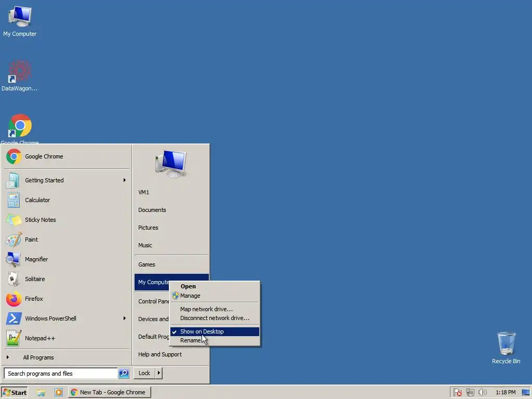Viewport: 532px width, 399px height.
Task: Launch Firefox from Start menu
Action: (x=67, y=299)
